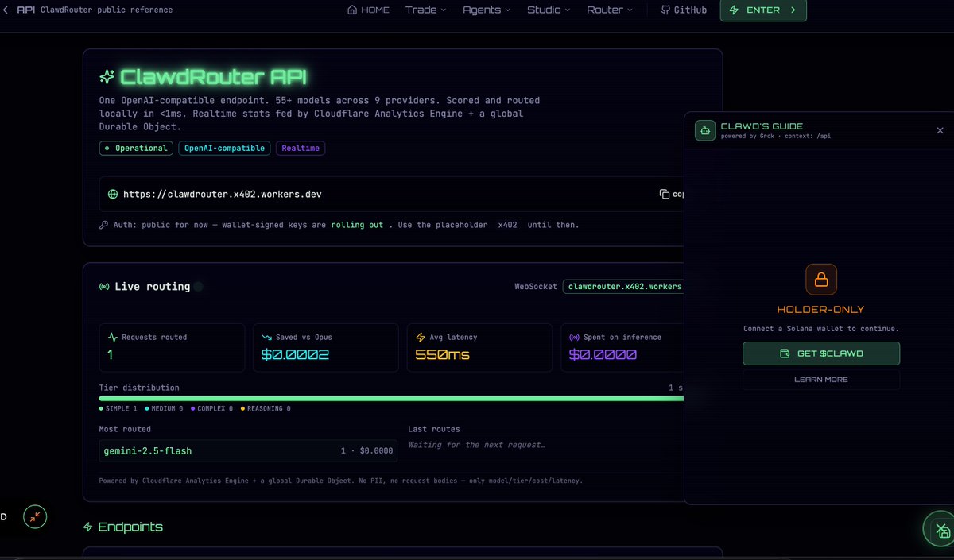Visit the GitHub link in navbar
Viewport: 954px width, 560px height.
coord(684,10)
